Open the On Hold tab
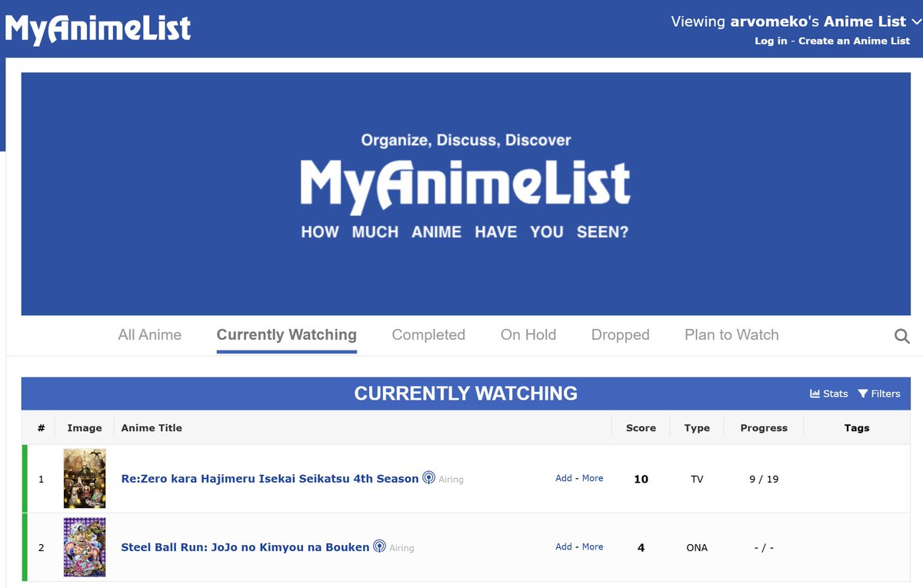This screenshot has width=923, height=588. [x=528, y=335]
